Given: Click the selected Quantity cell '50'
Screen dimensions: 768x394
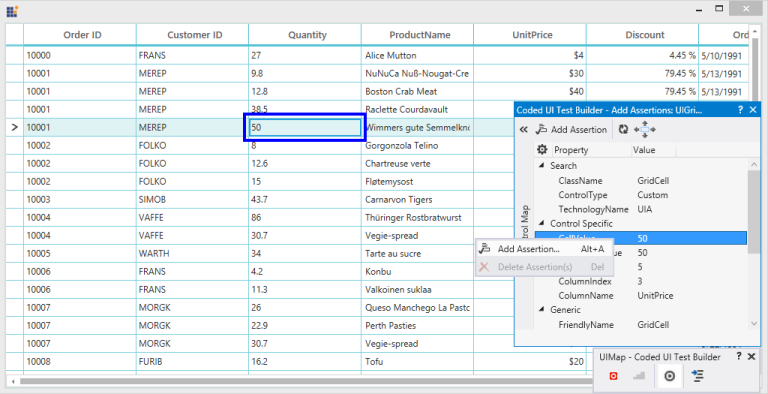Looking at the screenshot, I should pyautogui.click(x=305, y=127).
